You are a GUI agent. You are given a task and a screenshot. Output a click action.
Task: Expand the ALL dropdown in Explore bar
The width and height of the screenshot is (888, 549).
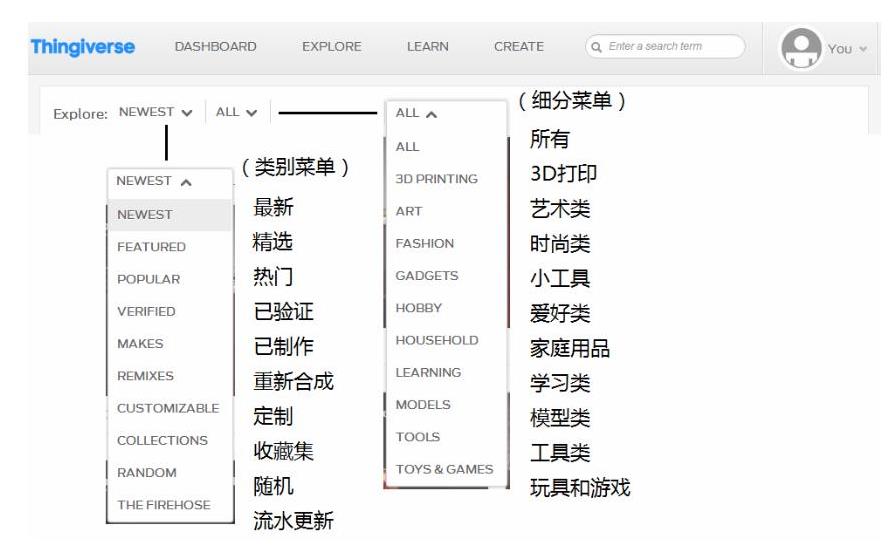point(237,113)
